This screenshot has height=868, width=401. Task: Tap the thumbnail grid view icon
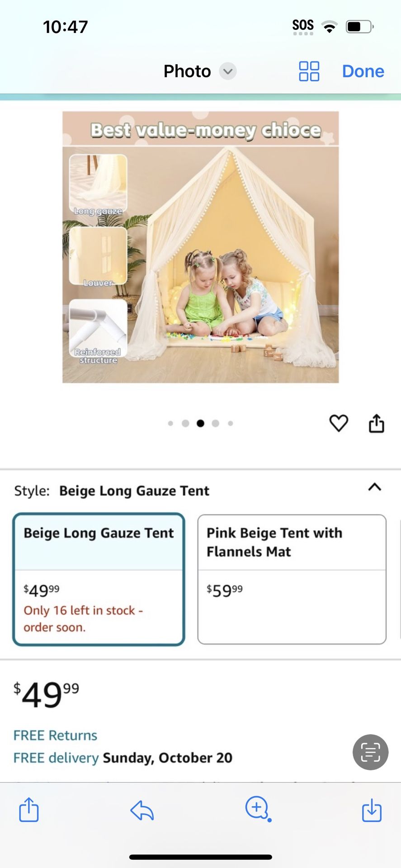click(x=309, y=71)
